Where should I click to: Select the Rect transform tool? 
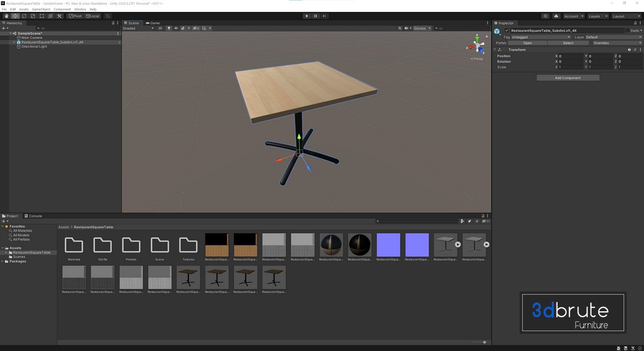click(x=42, y=16)
